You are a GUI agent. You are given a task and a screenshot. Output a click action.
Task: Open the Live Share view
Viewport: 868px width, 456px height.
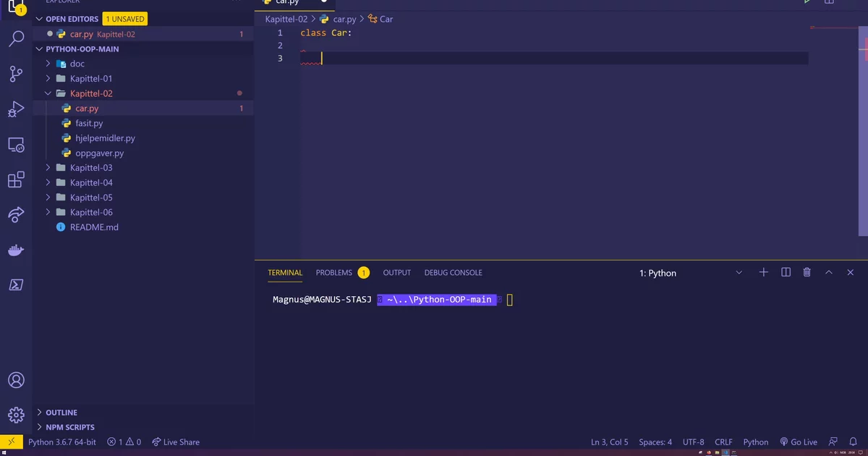(x=16, y=215)
